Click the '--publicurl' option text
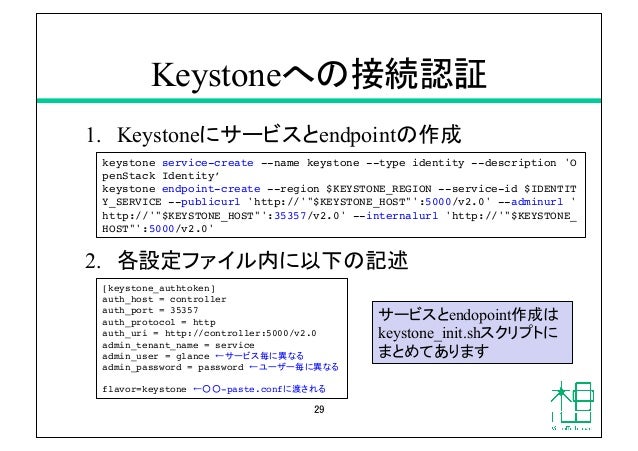The height and width of the screenshot is (451, 638). 204,202
